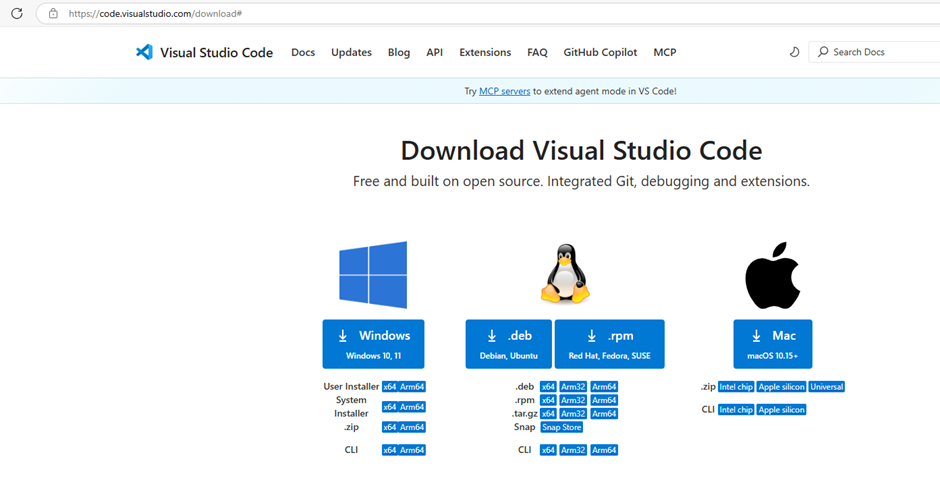Select System Installer x64 link

point(390,407)
